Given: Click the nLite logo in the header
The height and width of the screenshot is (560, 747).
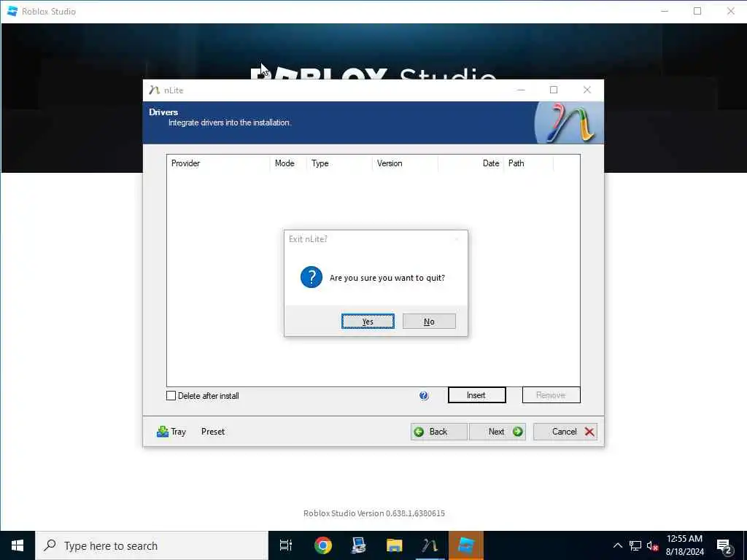Looking at the screenshot, I should pos(570,122).
